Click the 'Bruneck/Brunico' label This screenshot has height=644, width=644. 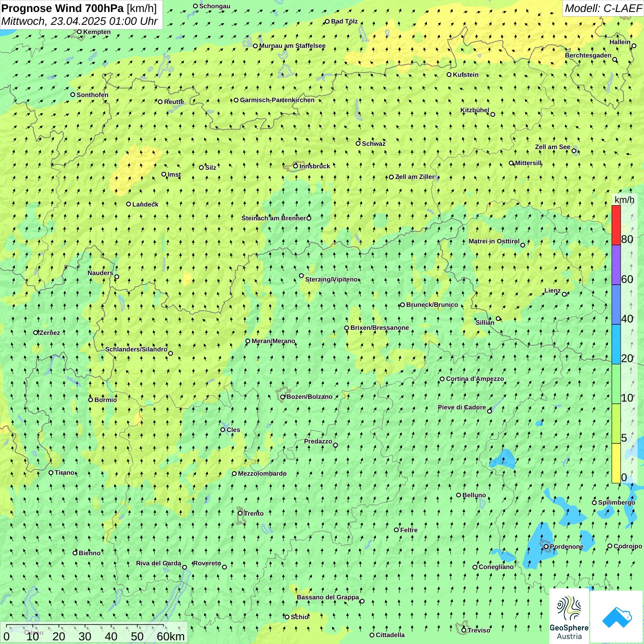pyautogui.click(x=432, y=305)
